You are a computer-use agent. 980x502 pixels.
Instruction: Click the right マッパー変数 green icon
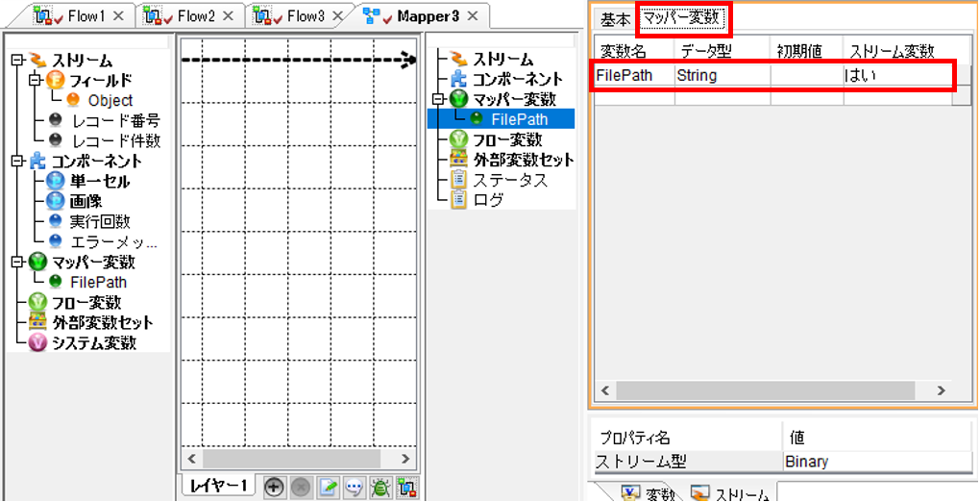459,99
